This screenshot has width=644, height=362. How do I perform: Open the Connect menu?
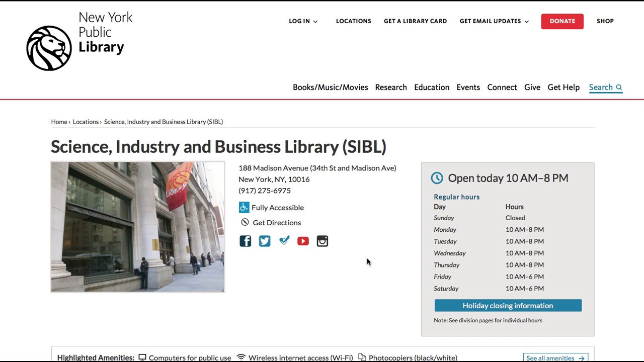point(502,87)
